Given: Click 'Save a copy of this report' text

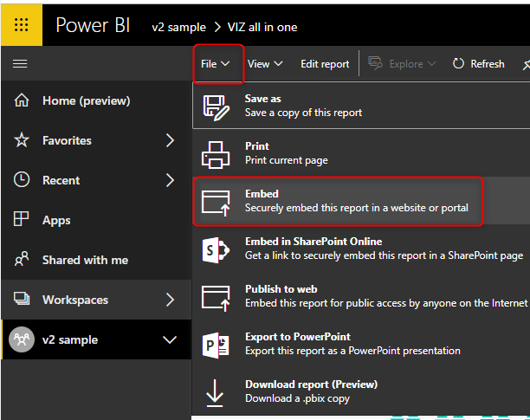Looking at the screenshot, I should click(303, 113).
